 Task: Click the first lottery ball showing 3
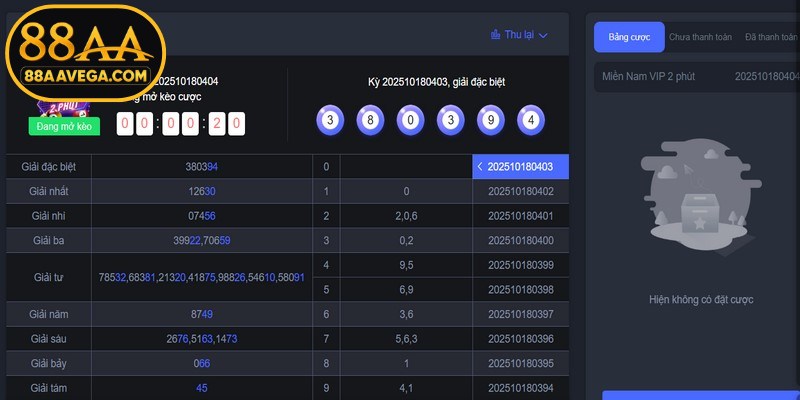tap(330, 120)
